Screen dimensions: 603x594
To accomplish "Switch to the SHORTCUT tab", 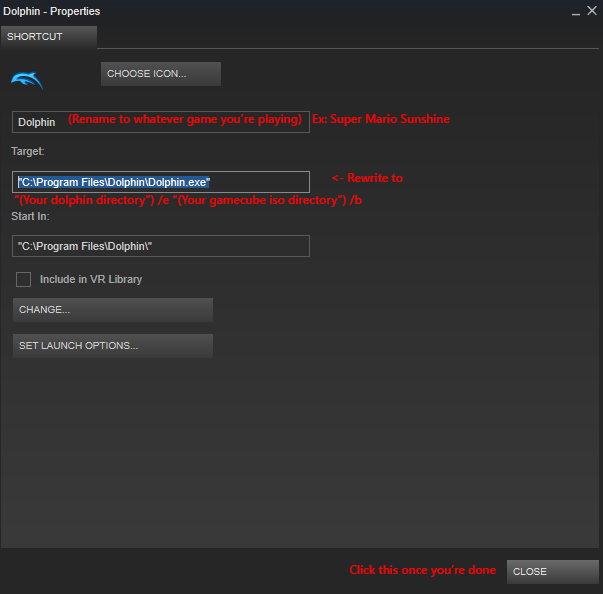I will click(x=49, y=37).
